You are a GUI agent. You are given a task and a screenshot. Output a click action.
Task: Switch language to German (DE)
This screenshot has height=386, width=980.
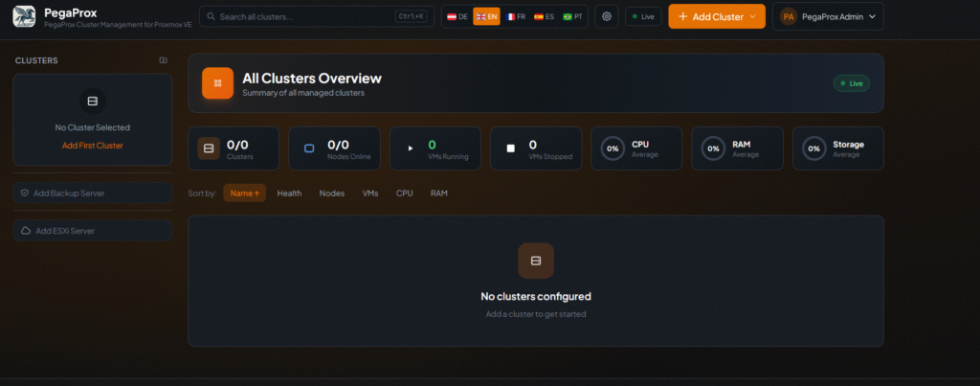click(x=457, y=17)
